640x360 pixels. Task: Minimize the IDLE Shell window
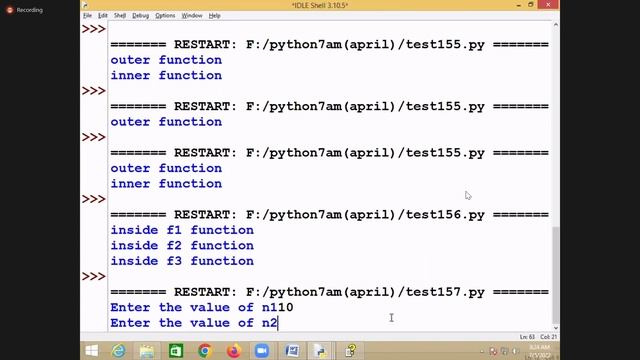[x=518, y=5]
